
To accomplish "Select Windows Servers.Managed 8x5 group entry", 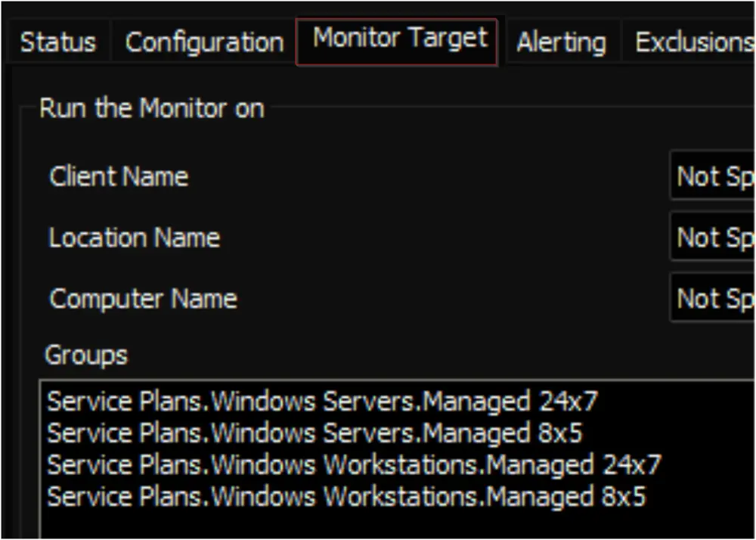I will 314,433.
